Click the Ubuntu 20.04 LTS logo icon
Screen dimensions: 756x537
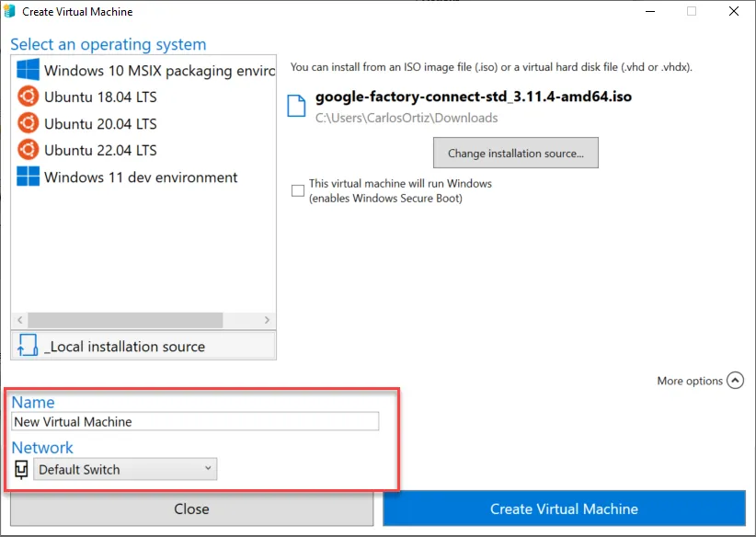click(x=28, y=123)
